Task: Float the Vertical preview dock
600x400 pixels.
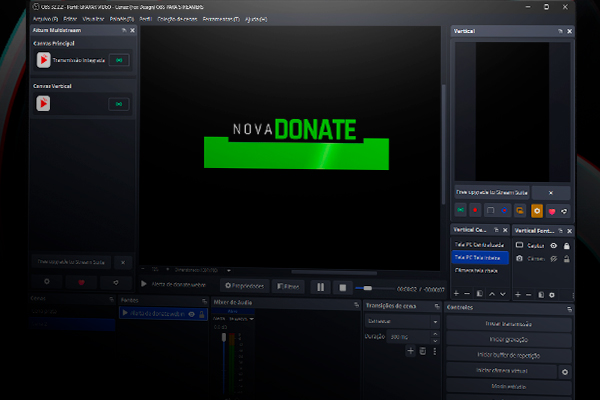Action: 560,31
